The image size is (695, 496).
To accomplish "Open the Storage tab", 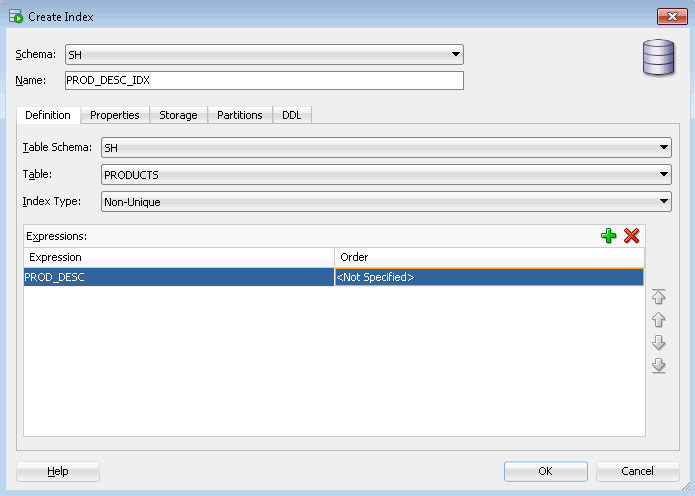I will click(178, 115).
